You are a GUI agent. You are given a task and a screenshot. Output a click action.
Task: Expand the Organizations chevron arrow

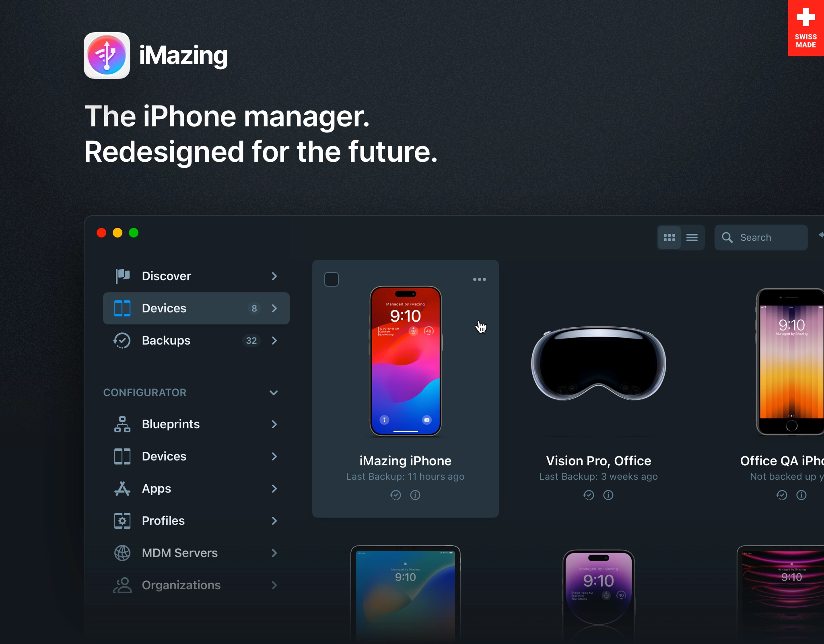[274, 585]
